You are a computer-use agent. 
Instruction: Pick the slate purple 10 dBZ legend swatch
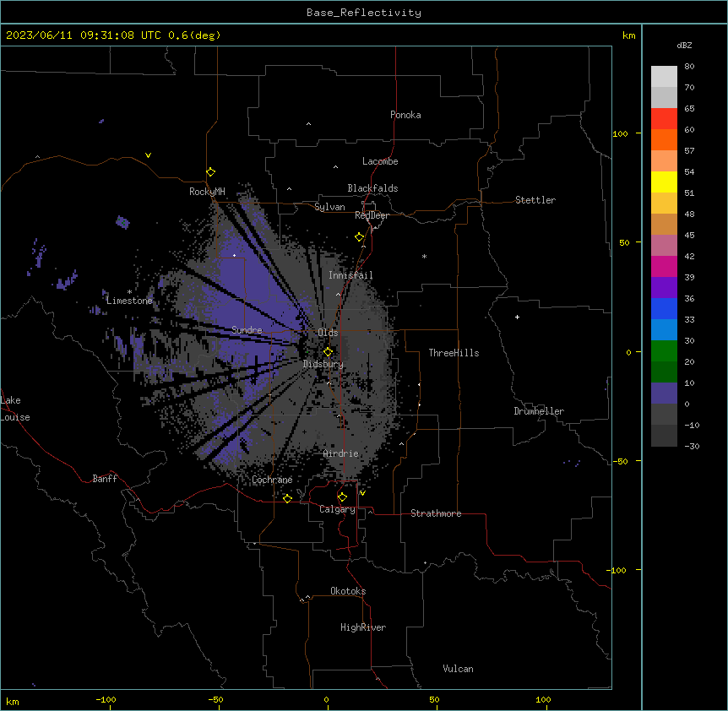(x=664, y=393)
